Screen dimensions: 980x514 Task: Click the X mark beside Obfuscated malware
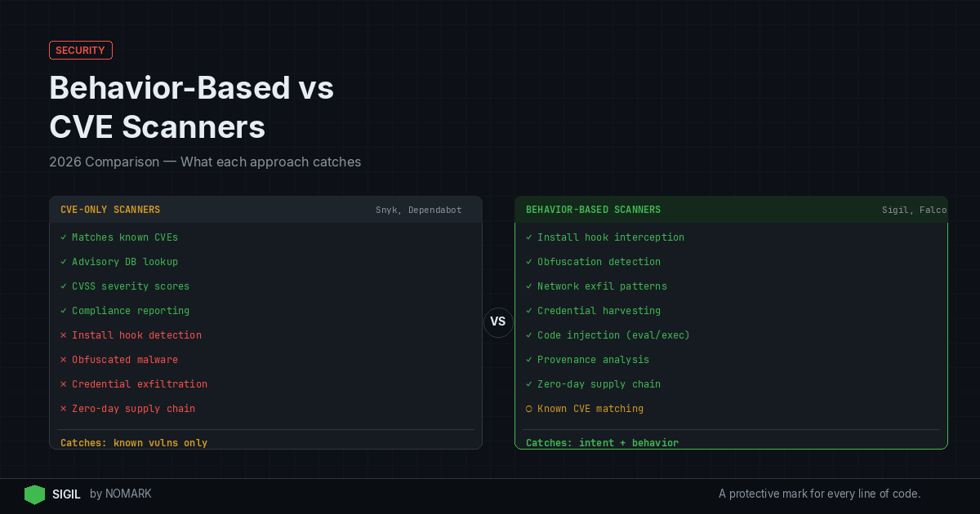tap(64, 360)
